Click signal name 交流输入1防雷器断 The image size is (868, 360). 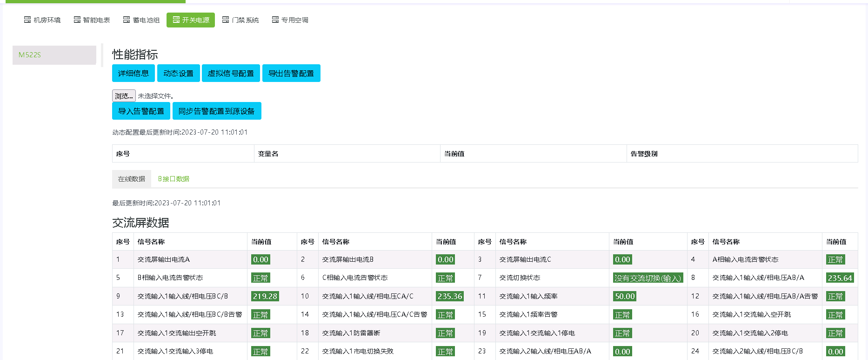[351, 333]
